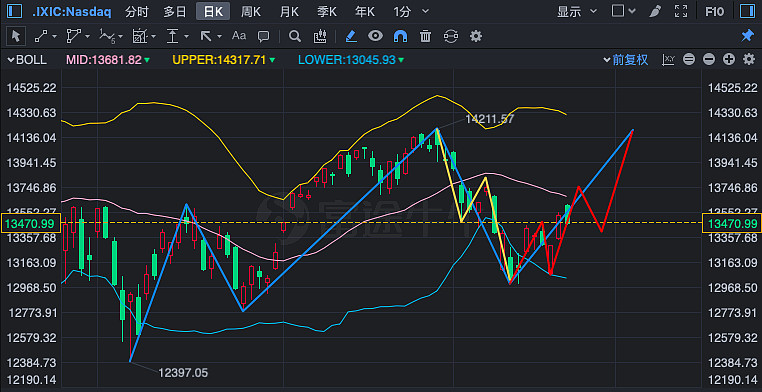Toggle the magnet snap mode
This screenshot has width=762, height=392.
point(400,36)
